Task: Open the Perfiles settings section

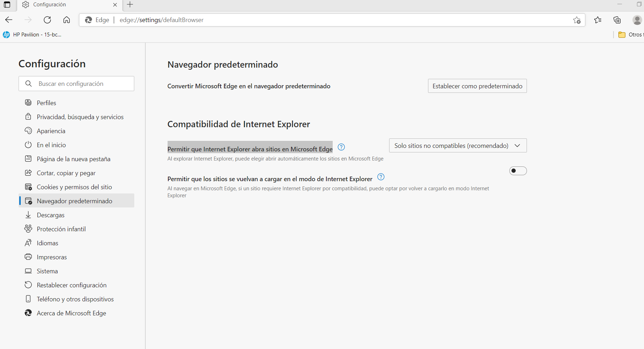Action: tap(46, 103)
